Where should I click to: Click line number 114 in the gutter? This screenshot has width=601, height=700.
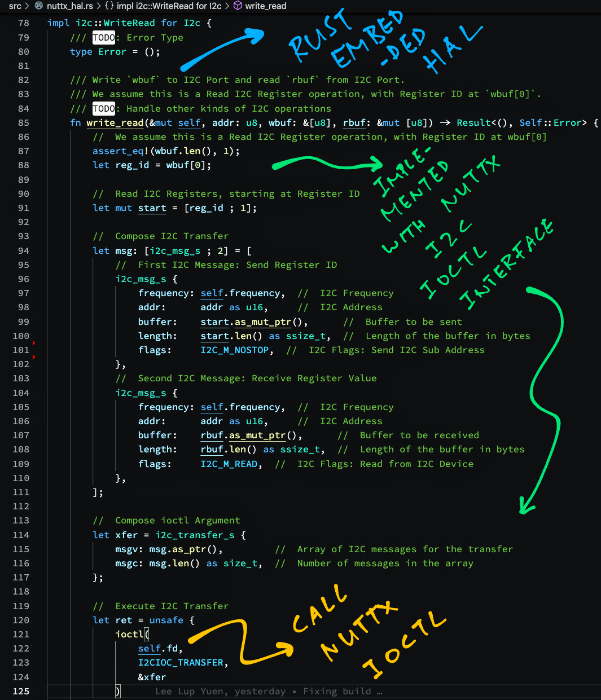click(x=21, y=535)
